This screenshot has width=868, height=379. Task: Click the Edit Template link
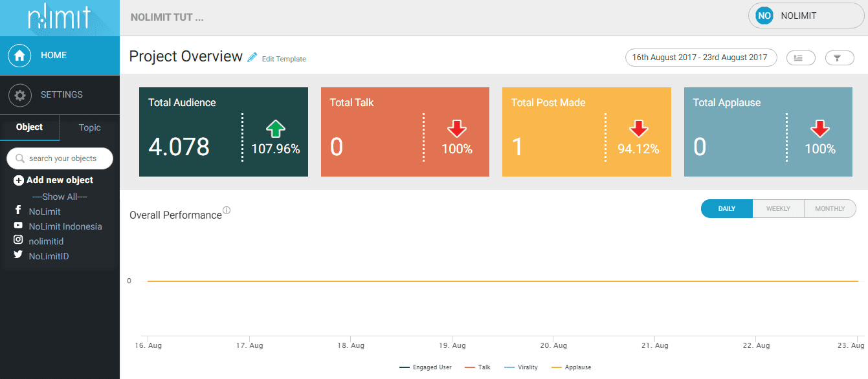tap(284, 59)
